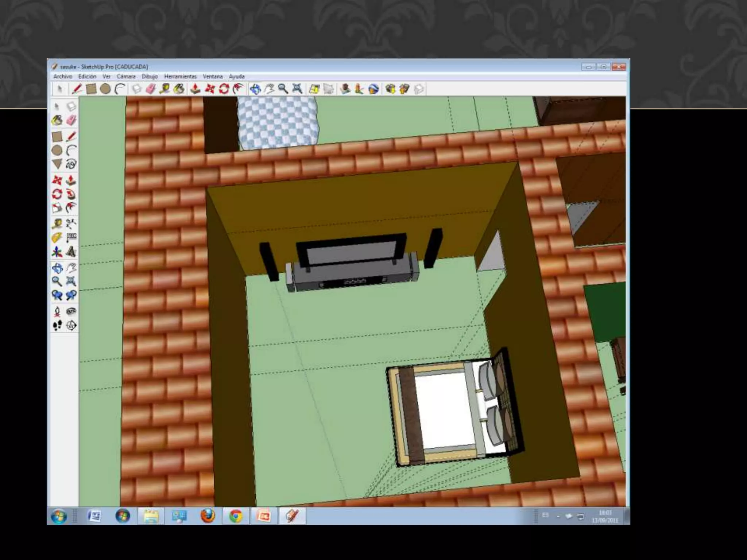Choose the Scale tool

(x=57, y=208)
